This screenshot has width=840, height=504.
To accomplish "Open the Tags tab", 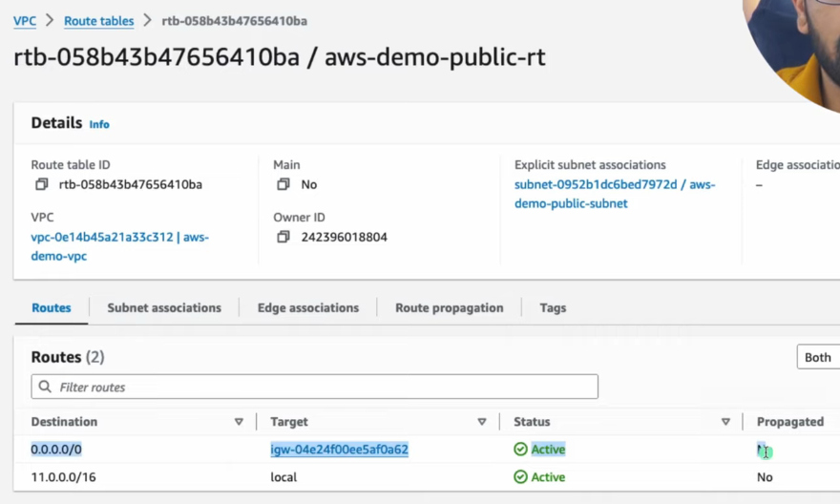I will (553, 307).
